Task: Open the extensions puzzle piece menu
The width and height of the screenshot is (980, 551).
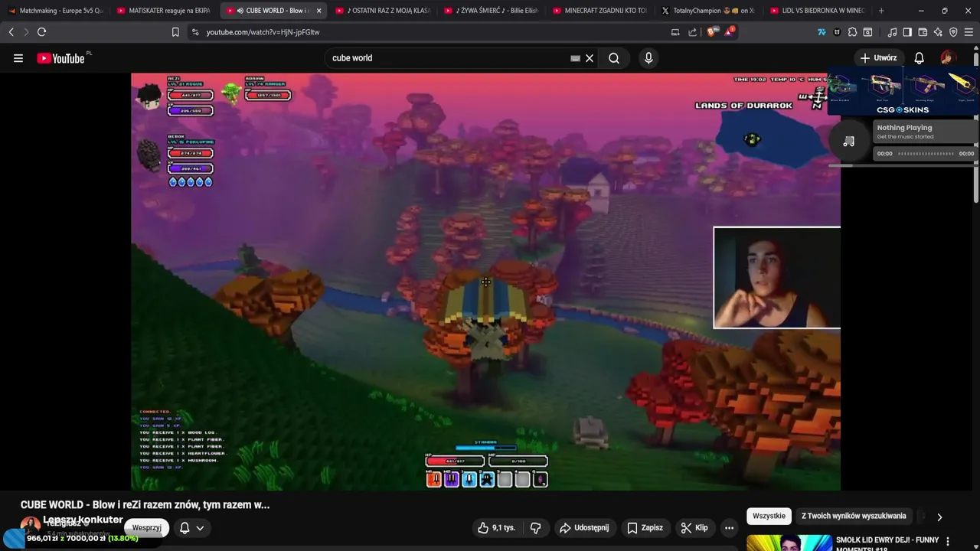Action: (x=852, y=32)
